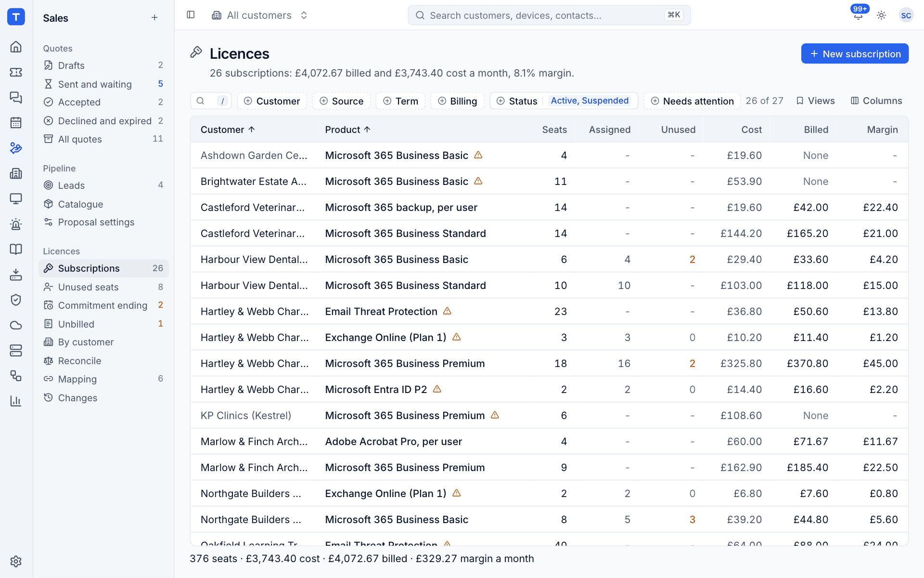This screenshot has height=578, width=924.
Task: Open Sent and waiting quotes
Action: [103, 84]
